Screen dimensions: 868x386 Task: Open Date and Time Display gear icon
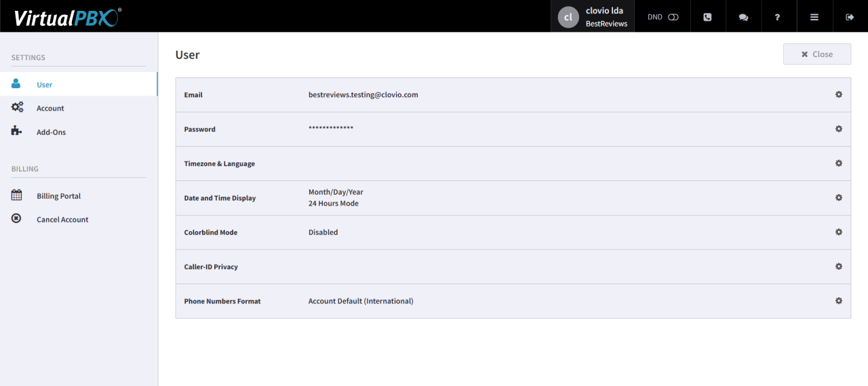pos(839,197)
